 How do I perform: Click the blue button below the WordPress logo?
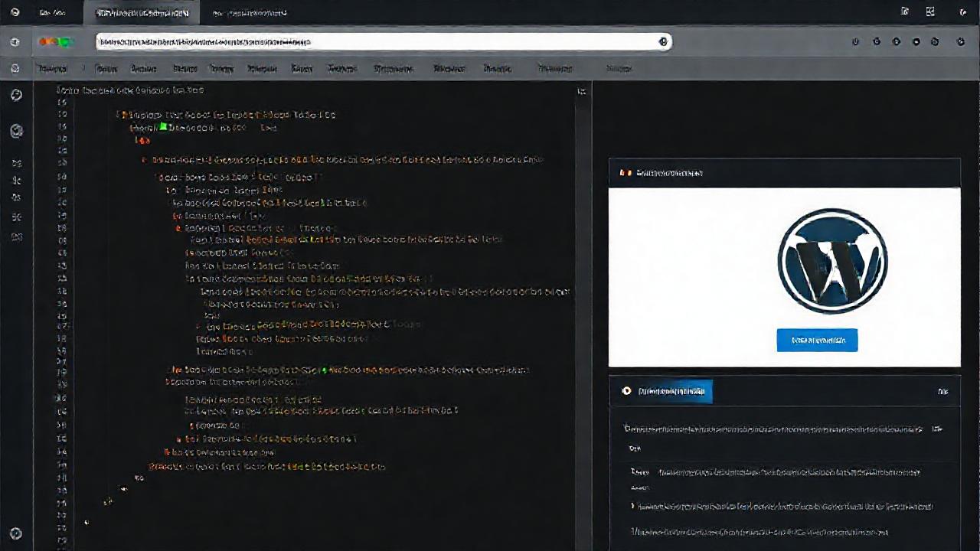(x=817, y=340)
